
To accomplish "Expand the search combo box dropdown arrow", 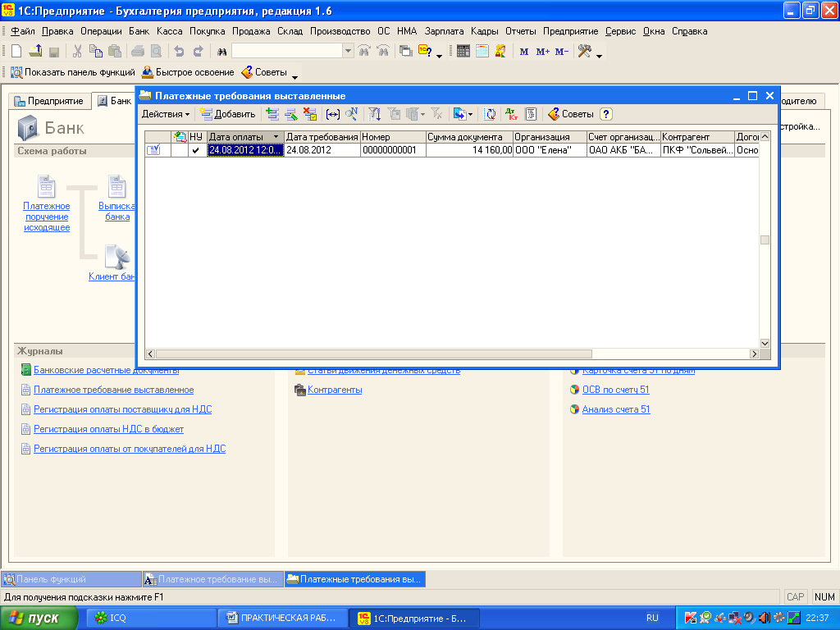I will tap(348, 51).
